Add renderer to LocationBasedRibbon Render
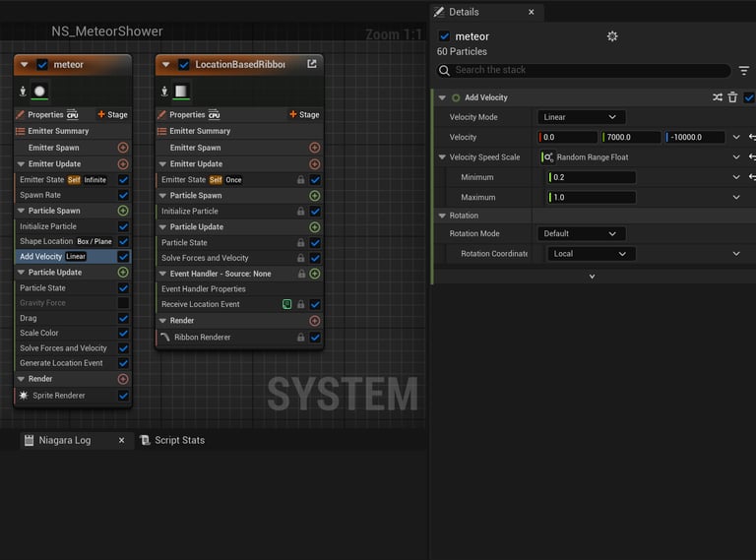Viewport: 756px width, 560px height. 314,321
